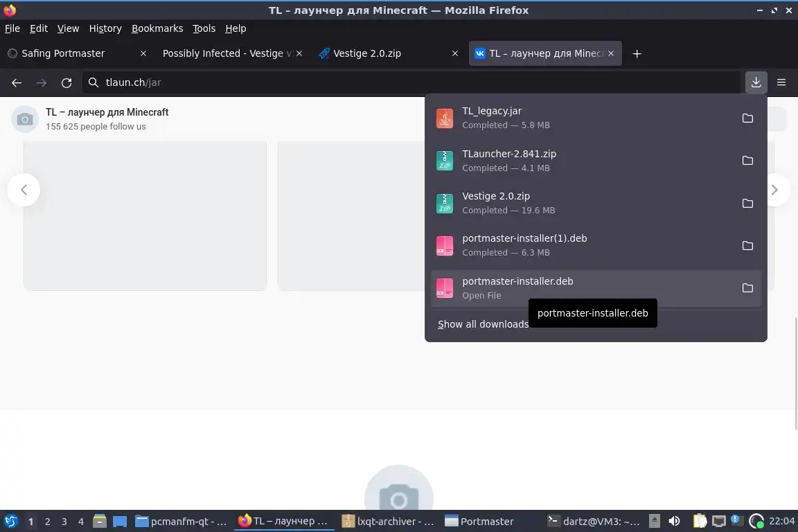Screen dimensions: 798x532
Task: Show portmaster-installer(1).deb in its folder
Action: (747, 245)
